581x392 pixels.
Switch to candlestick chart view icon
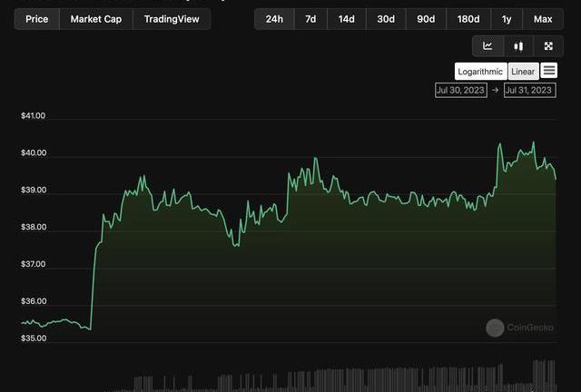(518, 46)
